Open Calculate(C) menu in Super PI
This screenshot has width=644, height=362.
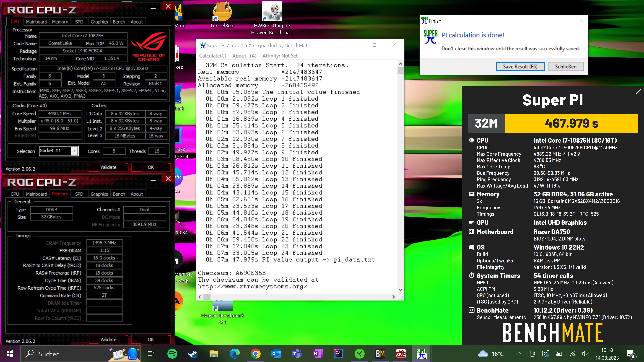point(213,56)
